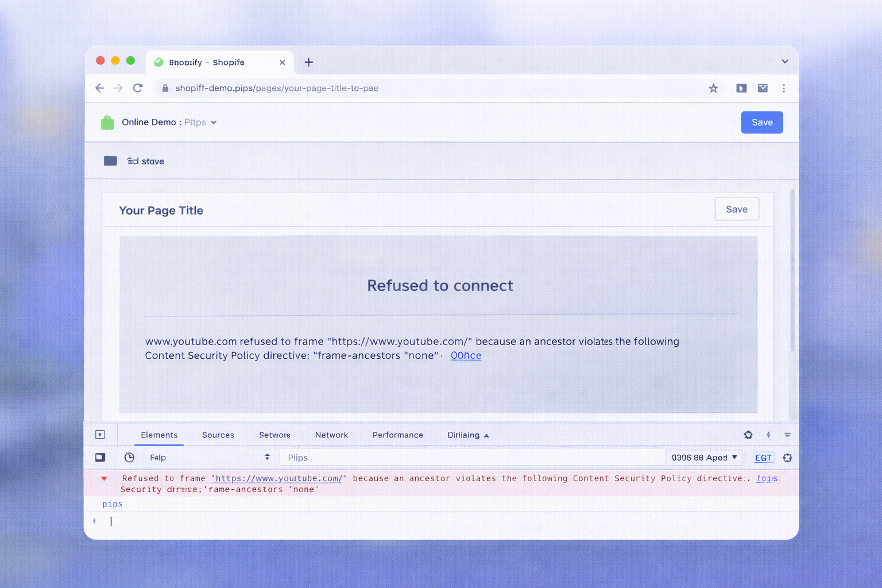Open a new tab with the plus icon
The height and width of the screenshot is (588, 882).
[308, 62]
